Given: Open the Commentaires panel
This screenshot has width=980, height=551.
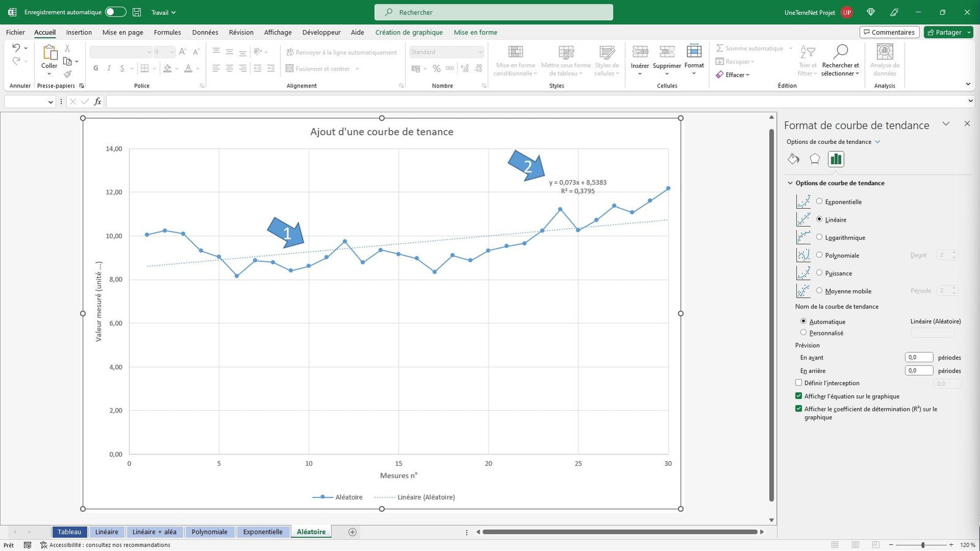Looking at the screenshot, I should (x=889, y=32).
